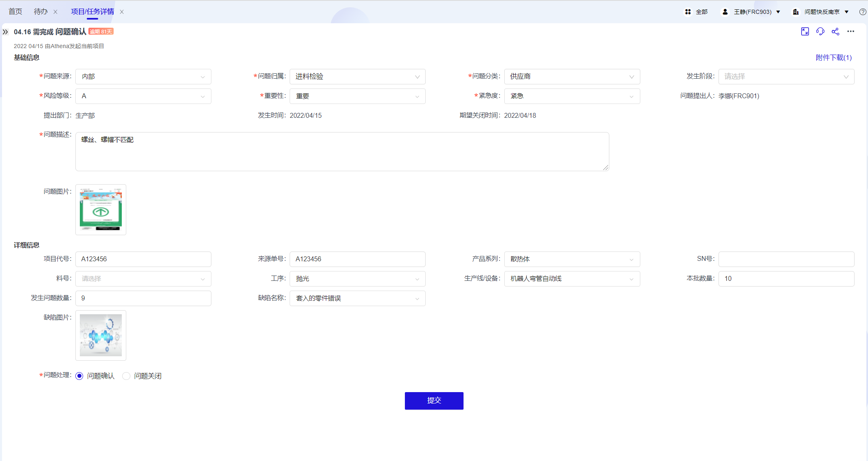868x461 pixels.
Task: Switch to the 首页 tab
Action: pos(15,12)
